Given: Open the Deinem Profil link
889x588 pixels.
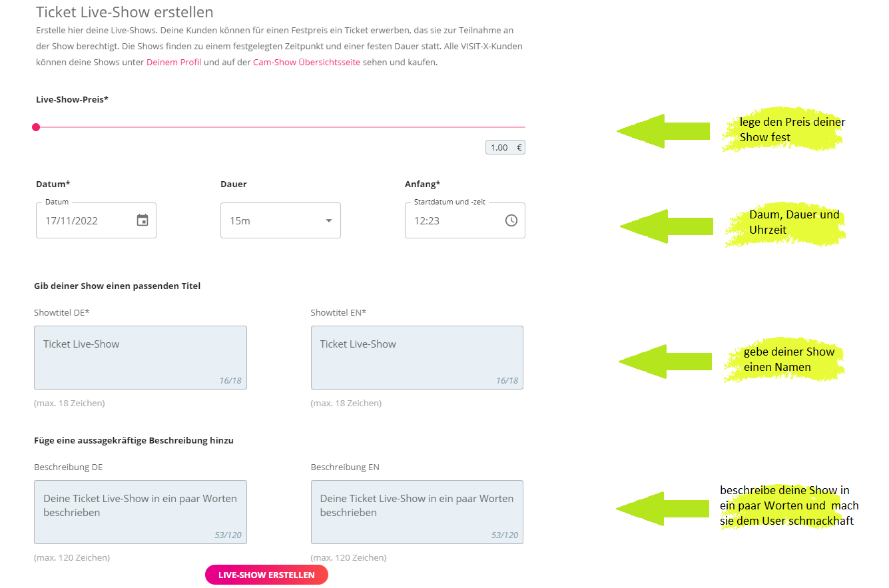Looking at the screenshot, I should tap(174, 63).
